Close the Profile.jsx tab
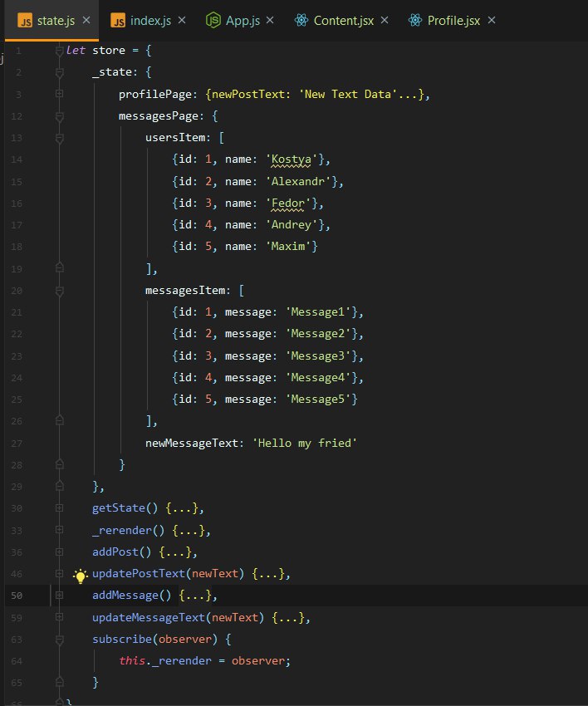 (492, 20)
